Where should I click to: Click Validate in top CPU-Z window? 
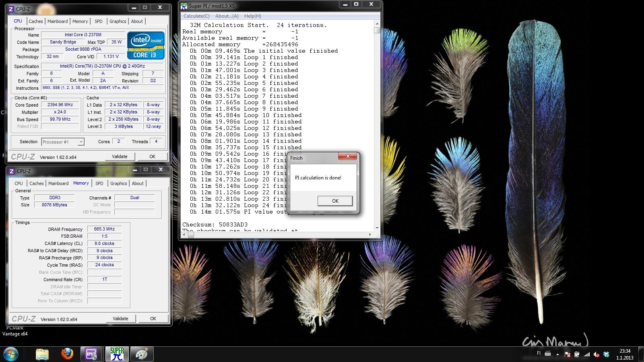[x=120, y=156]
